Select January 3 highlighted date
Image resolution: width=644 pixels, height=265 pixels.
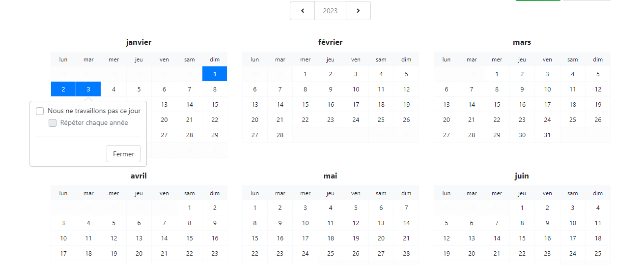[x=88, y=89]
